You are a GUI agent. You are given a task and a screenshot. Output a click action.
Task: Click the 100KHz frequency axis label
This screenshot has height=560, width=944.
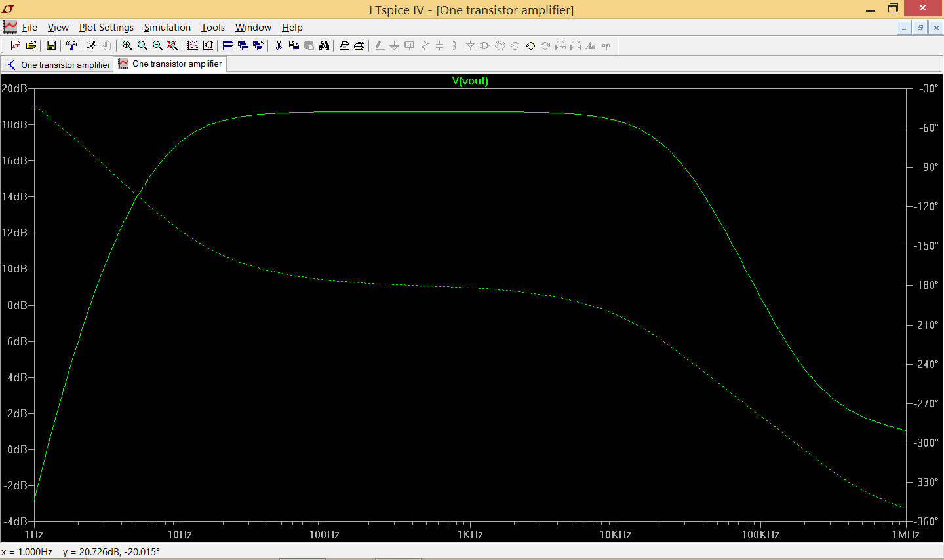[x=760, y=534]
